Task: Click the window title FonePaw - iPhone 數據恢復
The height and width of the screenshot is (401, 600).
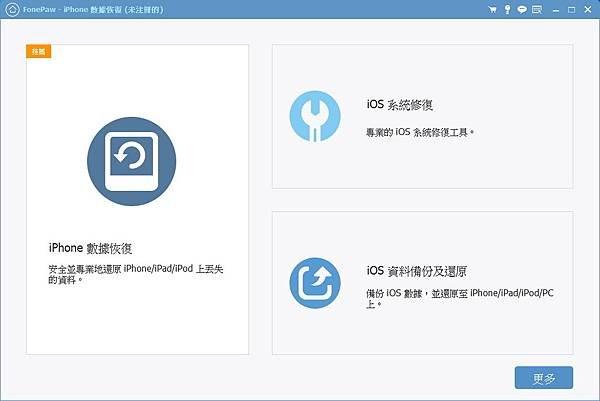Action: [93, 10]
